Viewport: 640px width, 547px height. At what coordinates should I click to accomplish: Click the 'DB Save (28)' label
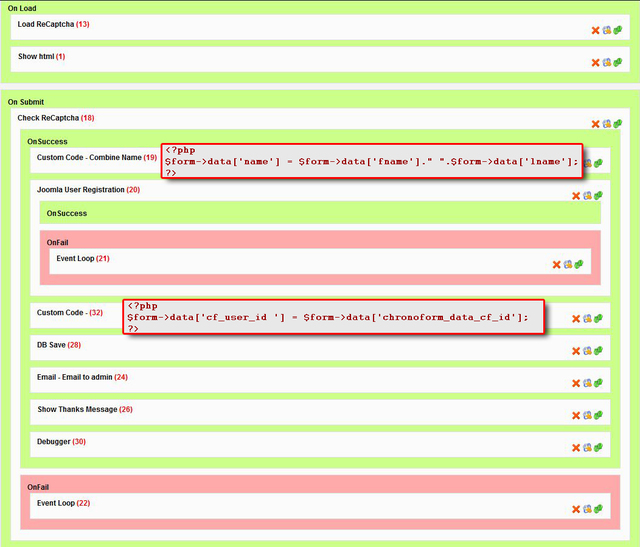[x=59, y=345]
